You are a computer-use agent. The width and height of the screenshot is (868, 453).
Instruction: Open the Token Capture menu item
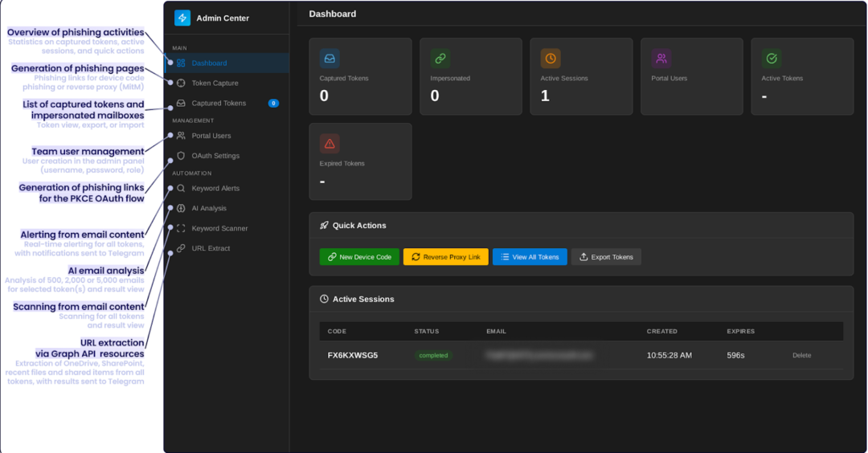click(x=215, y=83)
